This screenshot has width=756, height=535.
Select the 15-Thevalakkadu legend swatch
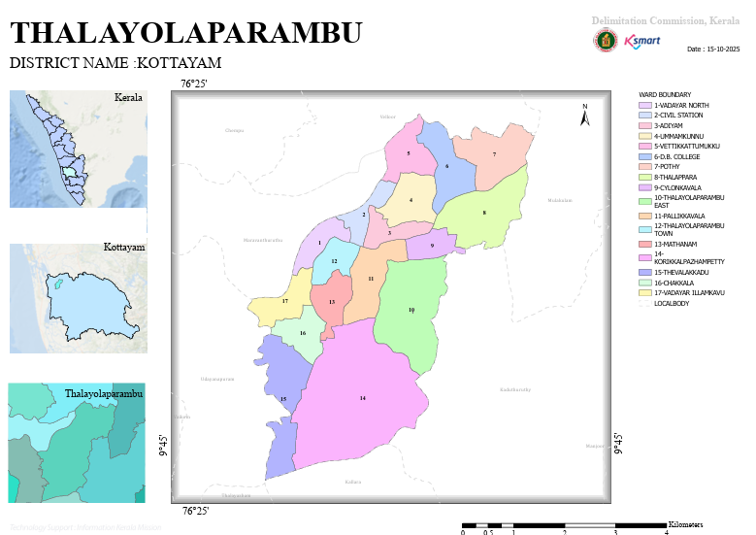point(645,273)
